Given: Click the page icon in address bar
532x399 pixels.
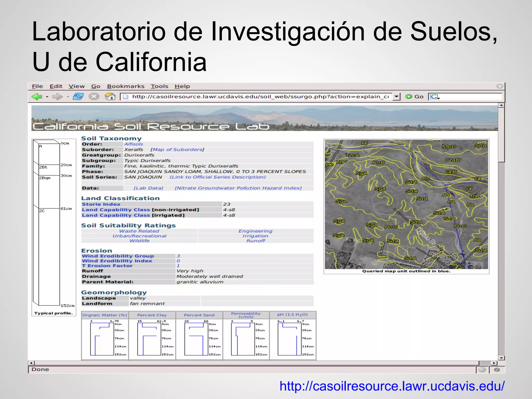Looking at the screenshot, I should [126, 97].
